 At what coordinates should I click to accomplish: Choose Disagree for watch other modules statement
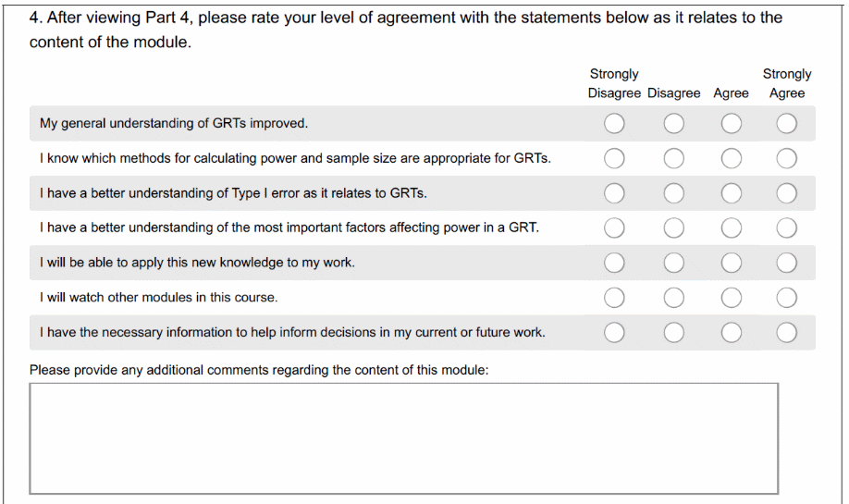673,298
